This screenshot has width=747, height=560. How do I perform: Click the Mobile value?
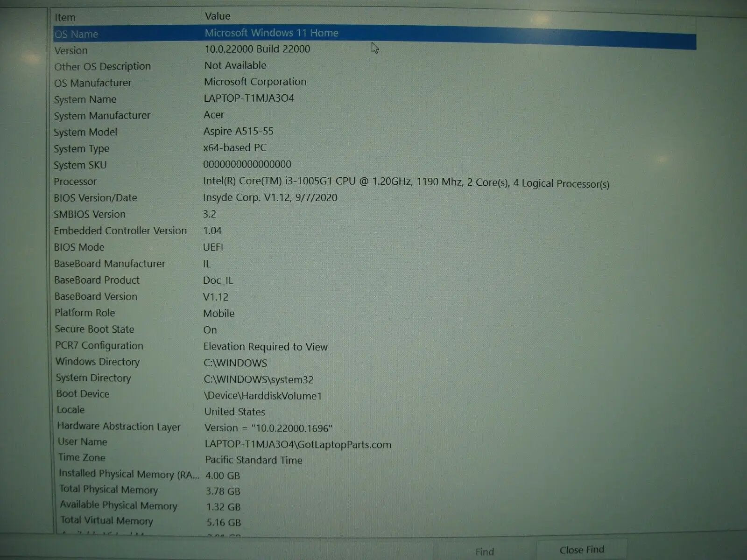click(x=219, y=314)
